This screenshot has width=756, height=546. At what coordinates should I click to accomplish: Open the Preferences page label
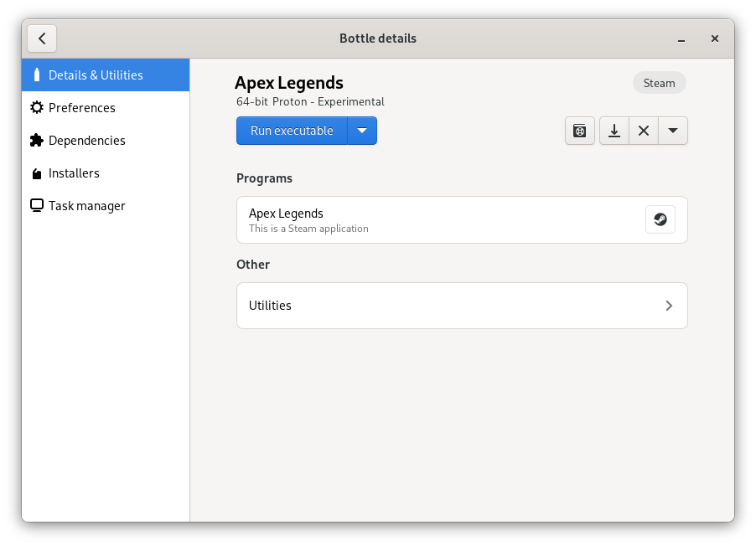[82, 108]
